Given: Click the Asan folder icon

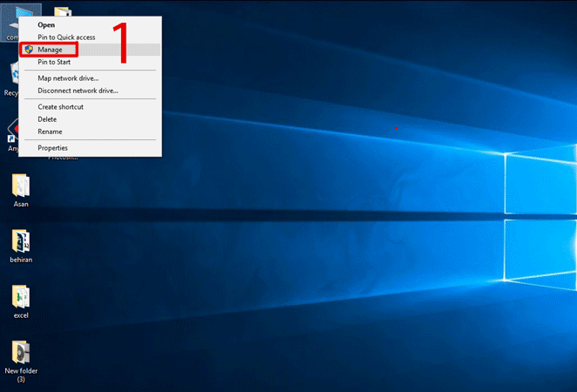Looking at the screenshot, I should point(21,186).
